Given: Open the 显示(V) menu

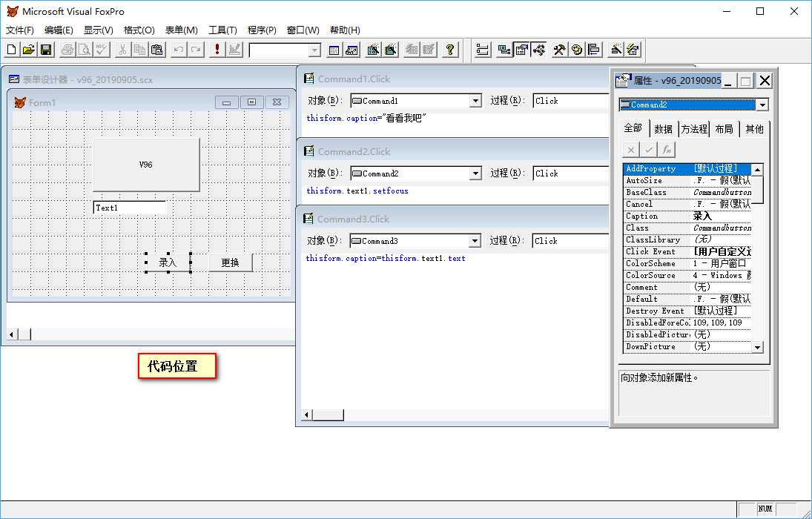Looking at the screenshot, I should coord(99,30).
